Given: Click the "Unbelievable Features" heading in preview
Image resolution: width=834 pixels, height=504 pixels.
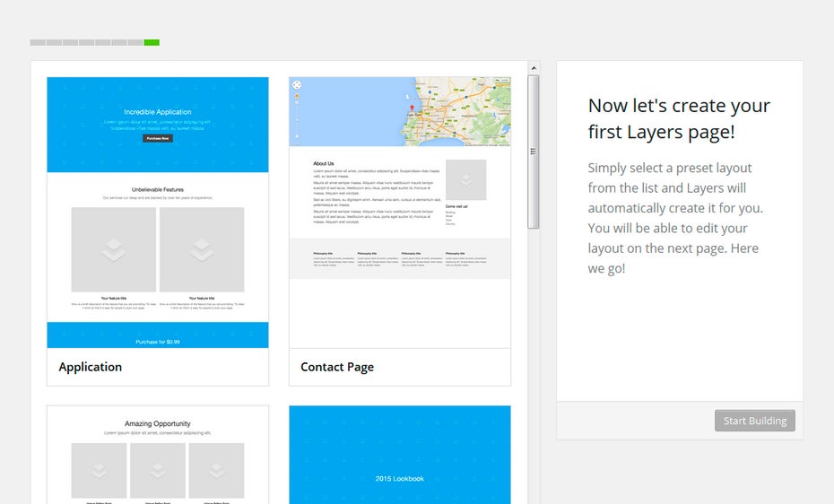Looking at the screenshot, I should click(158, 189).
